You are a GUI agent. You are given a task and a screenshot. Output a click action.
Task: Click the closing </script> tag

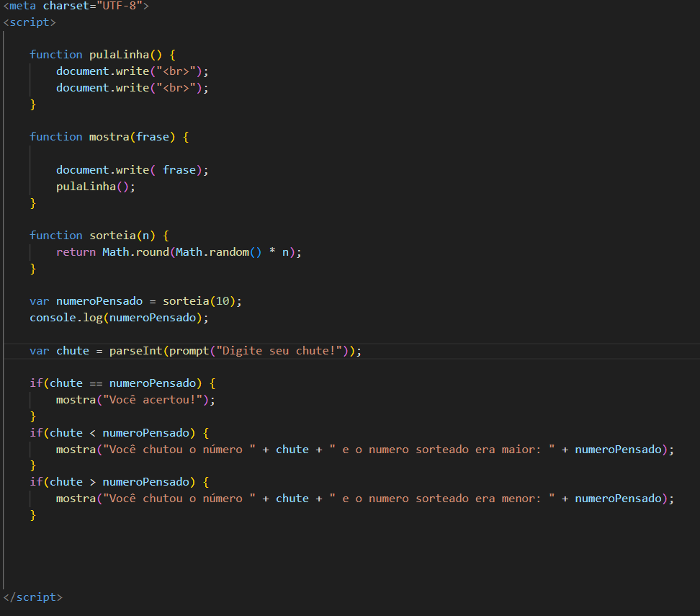[33, 597]
